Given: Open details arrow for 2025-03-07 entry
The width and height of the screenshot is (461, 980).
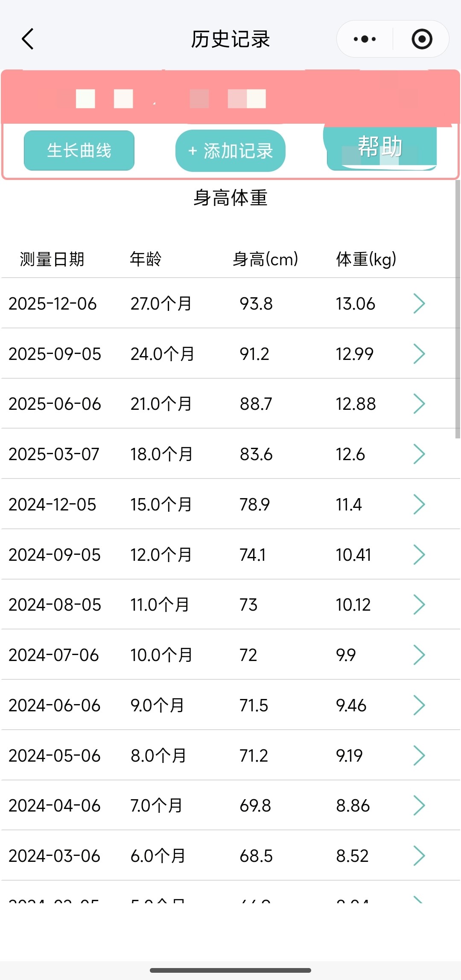Looking at the screenshot, I should coord(419,454).
